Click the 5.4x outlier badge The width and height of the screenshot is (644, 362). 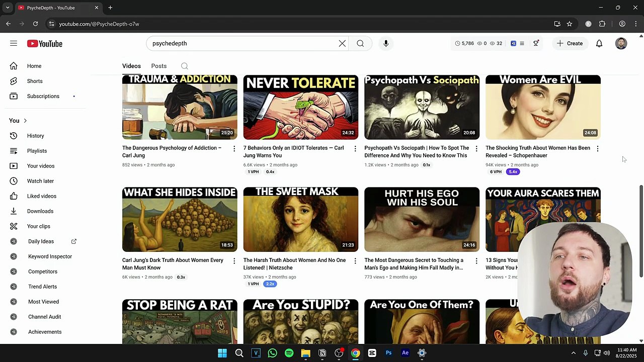513,172
